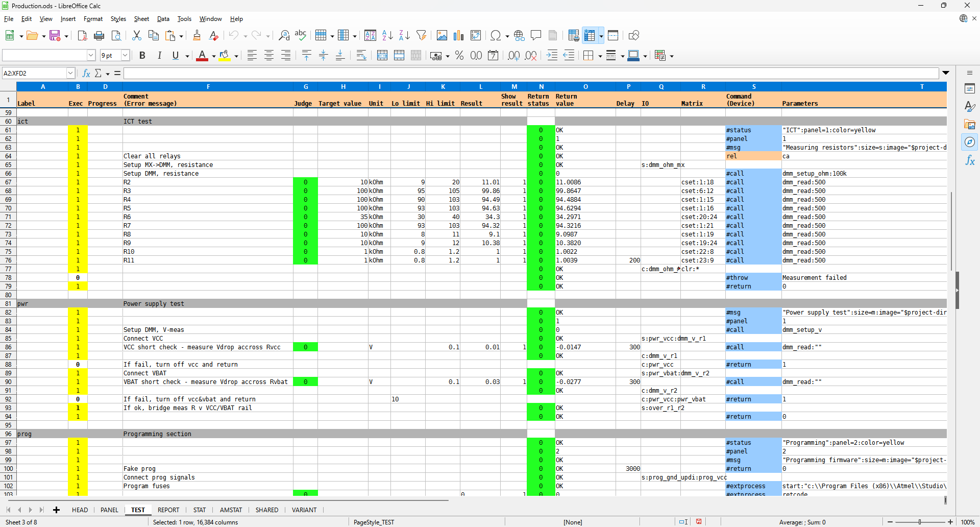
Task: Save the document with the Save icon
Action: pos(55,35)
